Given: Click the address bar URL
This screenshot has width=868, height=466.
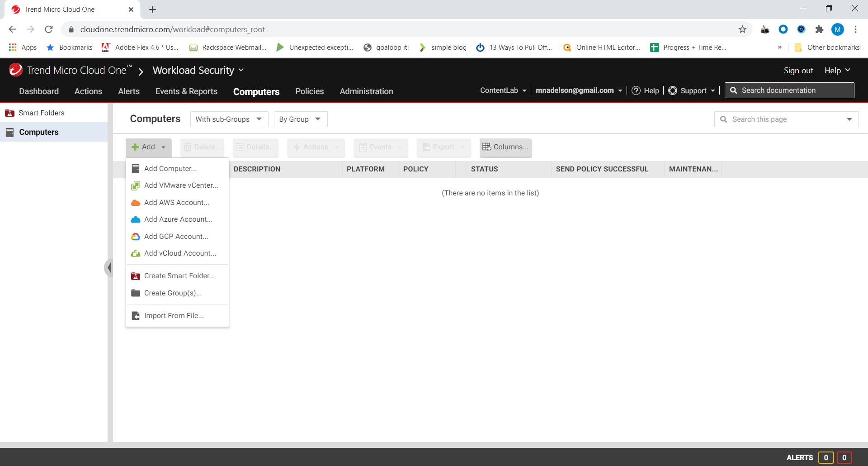Looking at the screenshot, I should click(x=173, y=29).
